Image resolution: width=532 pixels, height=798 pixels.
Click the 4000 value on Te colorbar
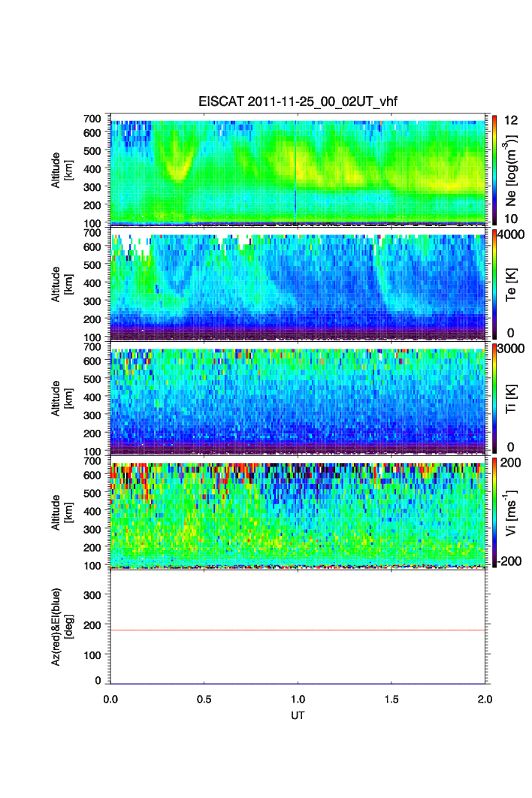(511, 234)
